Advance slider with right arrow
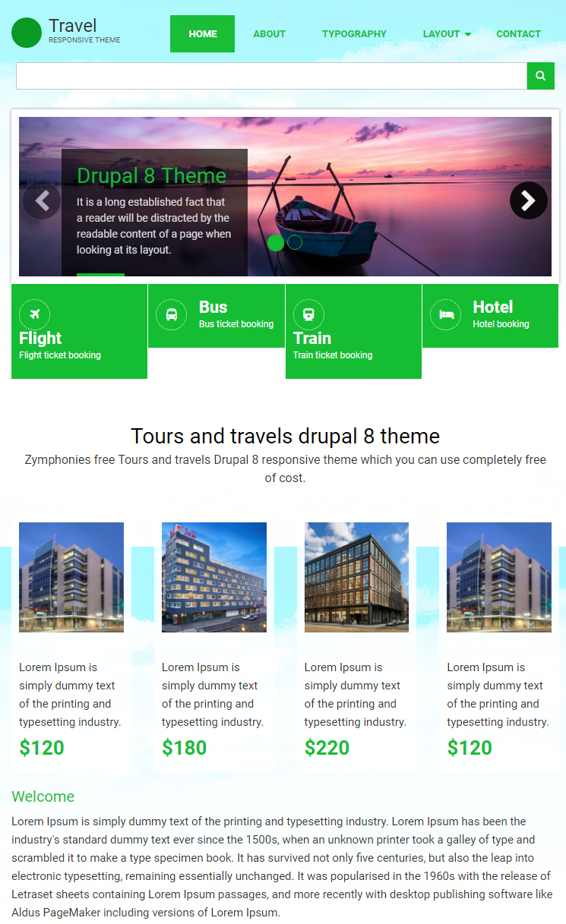 529,200
